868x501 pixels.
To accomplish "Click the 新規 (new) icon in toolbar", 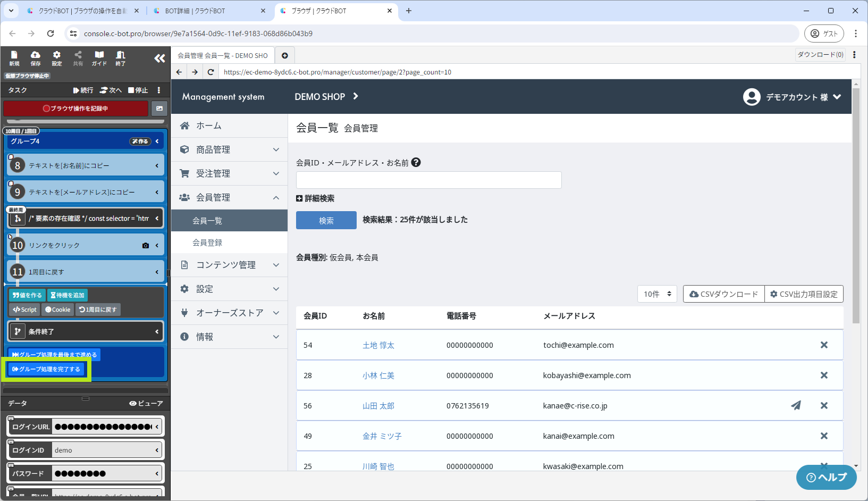I will [14, 58].
